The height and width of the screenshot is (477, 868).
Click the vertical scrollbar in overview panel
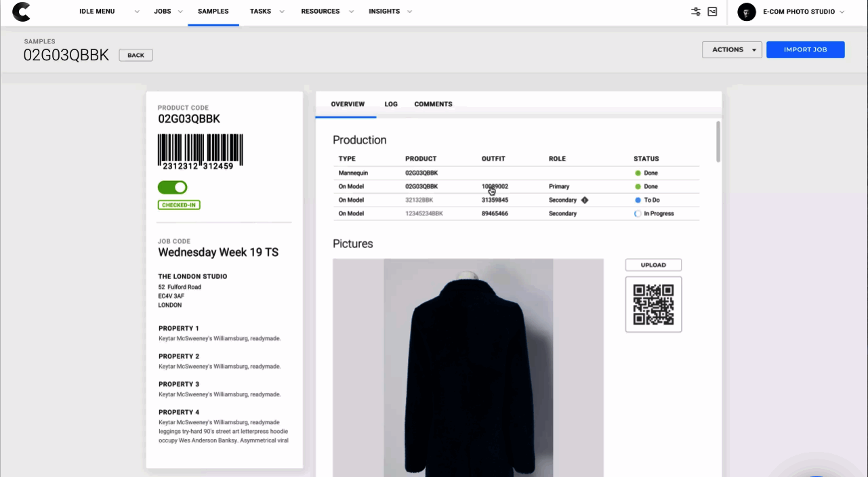pos(718,142)
